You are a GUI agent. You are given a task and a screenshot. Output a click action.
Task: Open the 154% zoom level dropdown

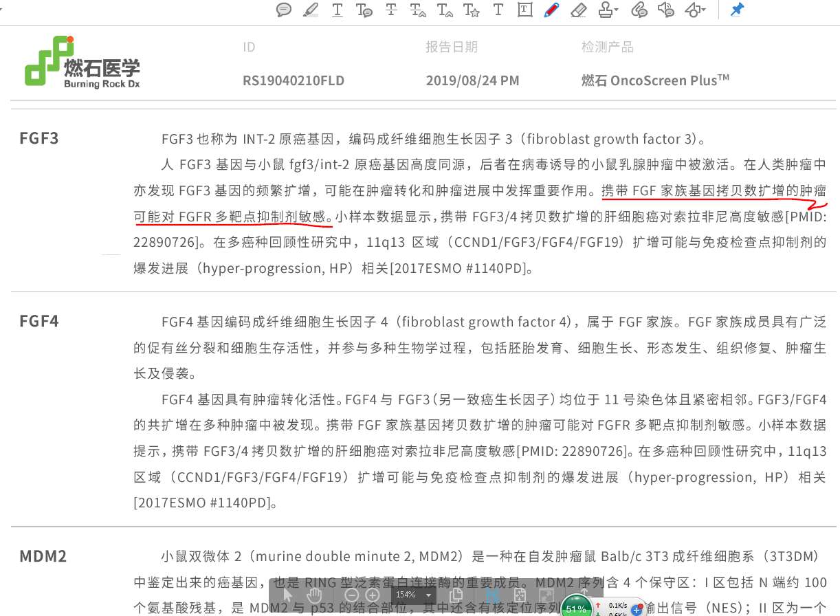pyautogui.click(x=413, y=594)
